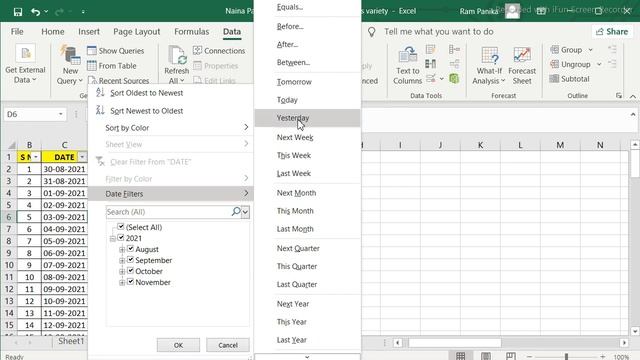Expand the September tree node
Screen dimensions: 640x360
pos(122,260)
